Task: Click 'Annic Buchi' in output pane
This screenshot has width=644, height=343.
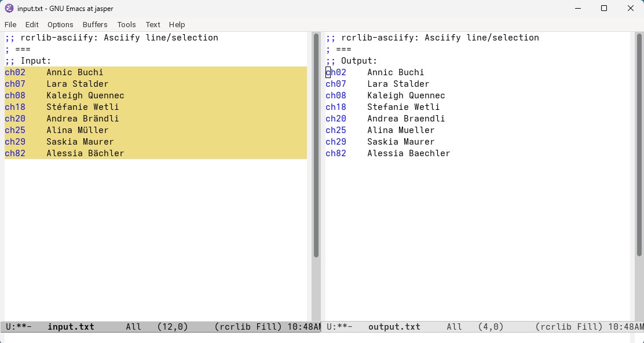Action: [x=396, y=72]
